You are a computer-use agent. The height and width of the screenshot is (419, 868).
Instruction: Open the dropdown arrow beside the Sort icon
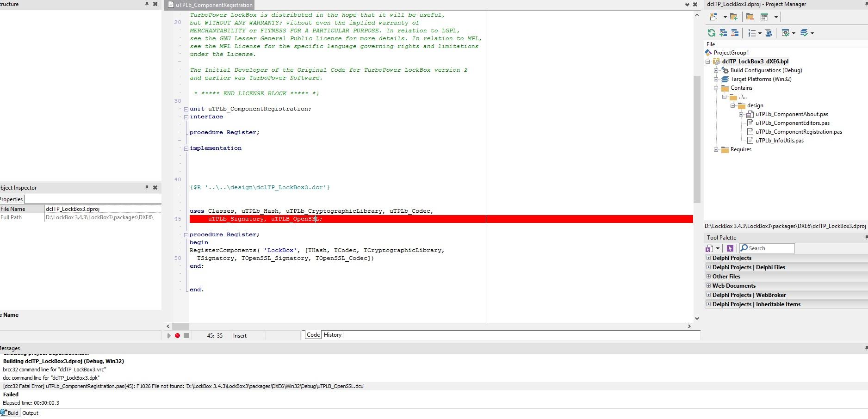click(760, 33)
